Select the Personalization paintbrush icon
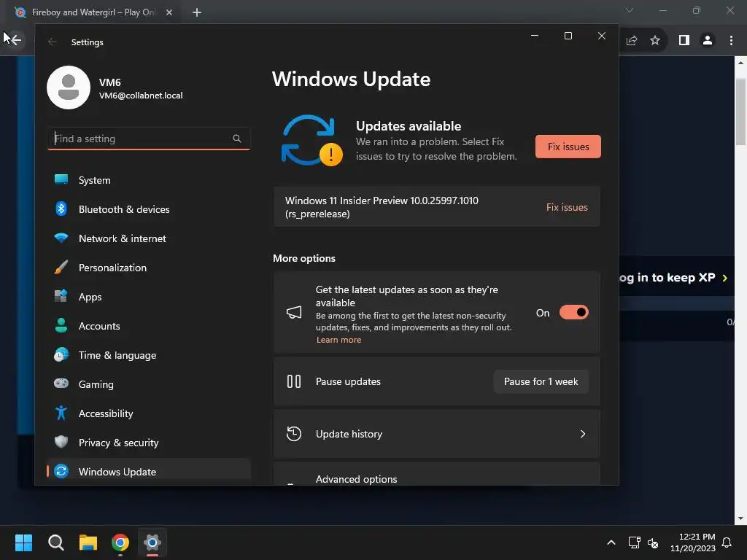747x560 pixels. click(x=61, y=267)
